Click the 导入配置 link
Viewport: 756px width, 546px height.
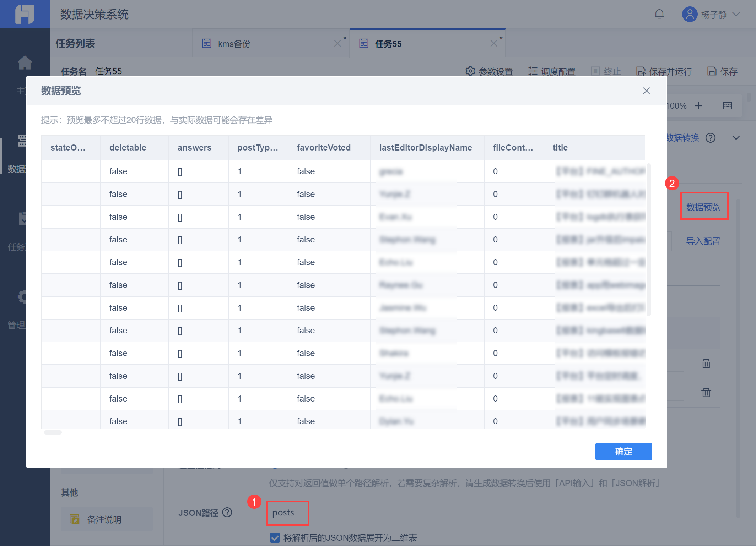(x=703, y=241)
